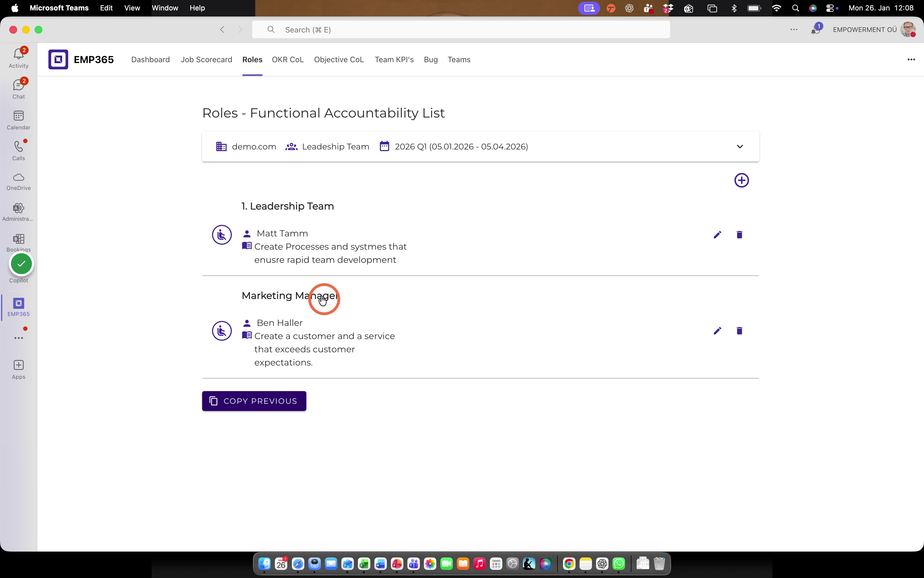Click the 1. Leadership Team heading

(287, 206)
